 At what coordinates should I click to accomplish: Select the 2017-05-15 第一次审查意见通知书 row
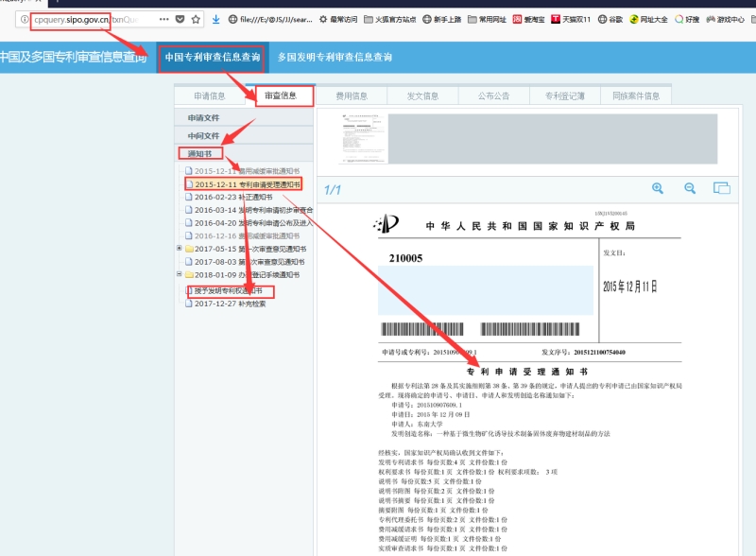[246, 249]
